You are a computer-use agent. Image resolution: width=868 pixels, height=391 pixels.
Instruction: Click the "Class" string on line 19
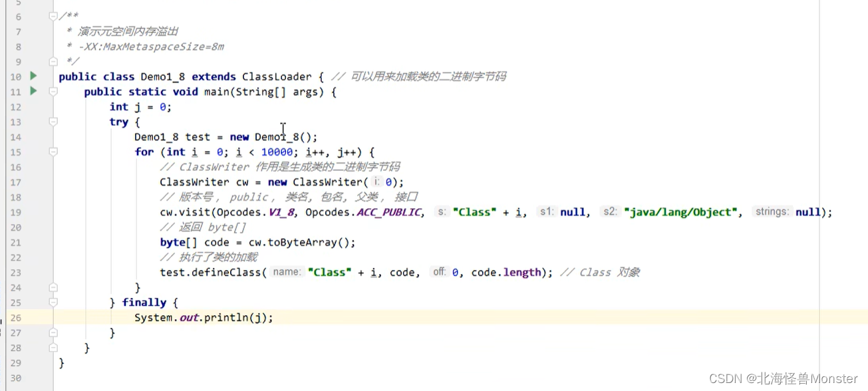476,212
